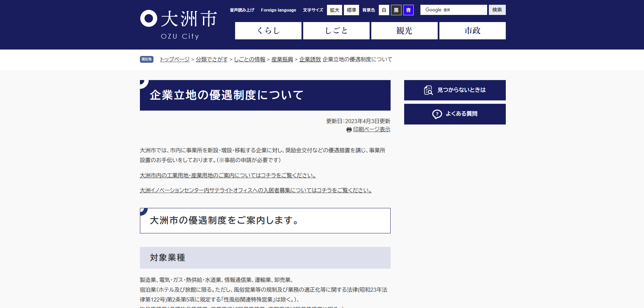The image size is (644, 308).
Task: Select blue background color 青
Action: 408,10
